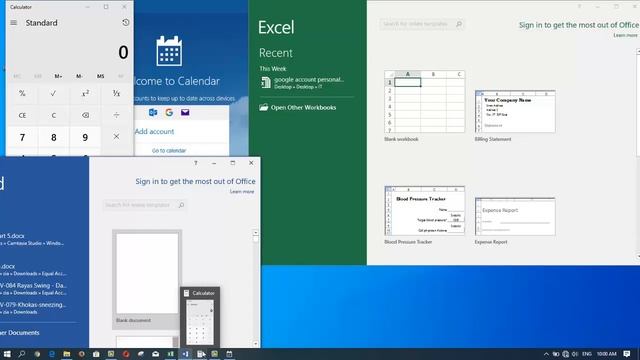Open the recent document V-079-Khokas-sneezing
This screenshot has height=360, width=640.
pyautogui.click(x=33, y=308)
